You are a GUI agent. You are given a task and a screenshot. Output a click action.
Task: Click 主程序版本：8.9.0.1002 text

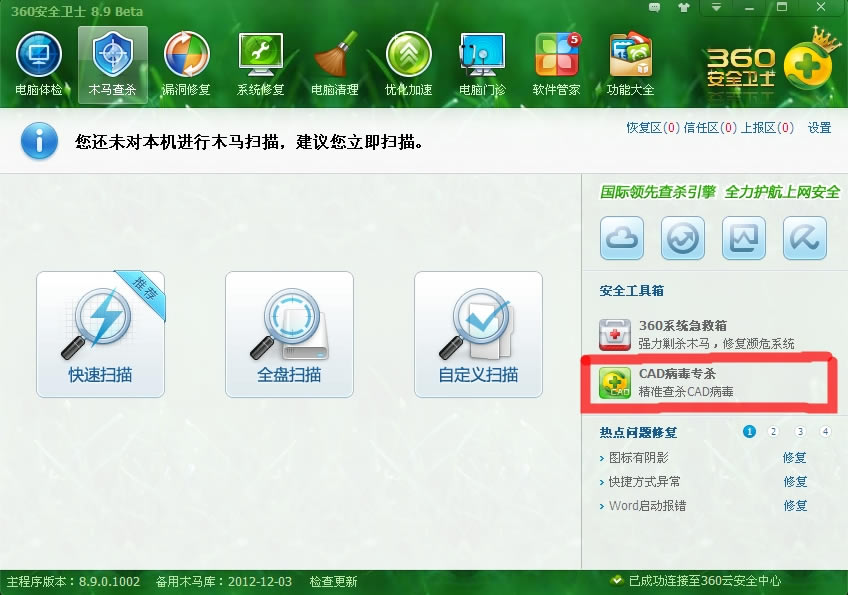73,581
